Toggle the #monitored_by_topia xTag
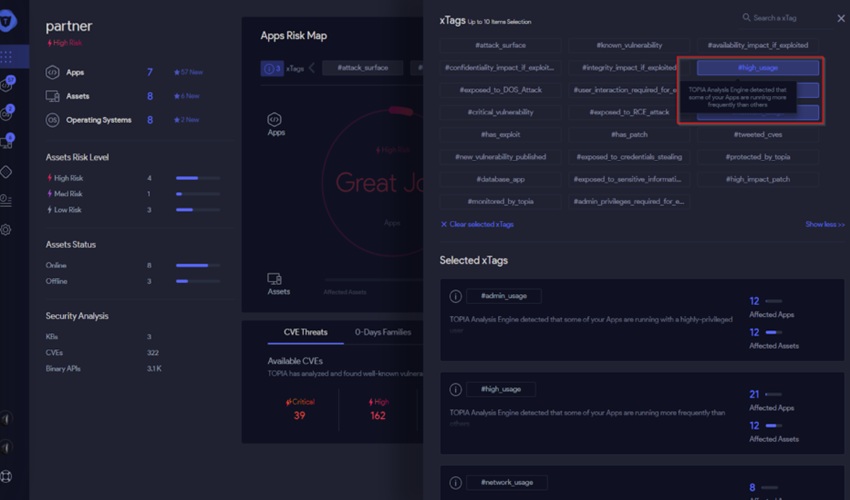Viewport: 850px width, 500px height. (x=500, y=201)
